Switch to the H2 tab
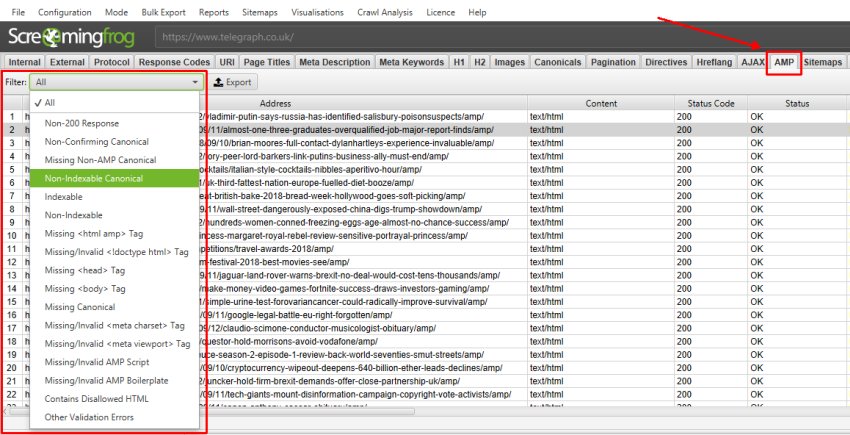This screenshot has height=435, width=850. click(480, 62)
